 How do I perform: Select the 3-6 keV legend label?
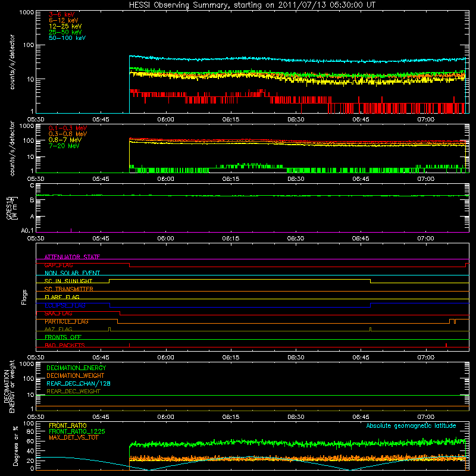pyautogui.click(x=62, y=14)
